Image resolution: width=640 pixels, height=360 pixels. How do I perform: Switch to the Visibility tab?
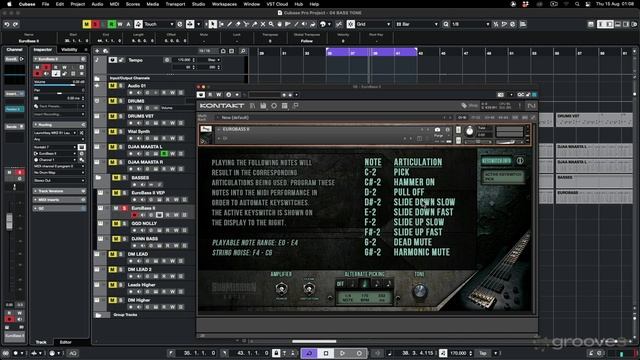[x=69, y=50]
